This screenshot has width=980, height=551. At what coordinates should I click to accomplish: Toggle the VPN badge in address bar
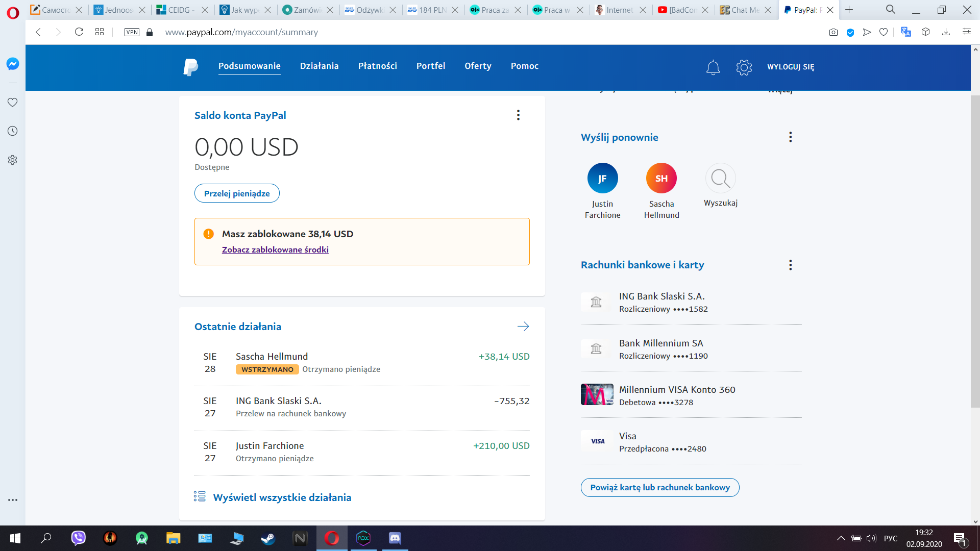pyautogui.click(x=132, y=32)
